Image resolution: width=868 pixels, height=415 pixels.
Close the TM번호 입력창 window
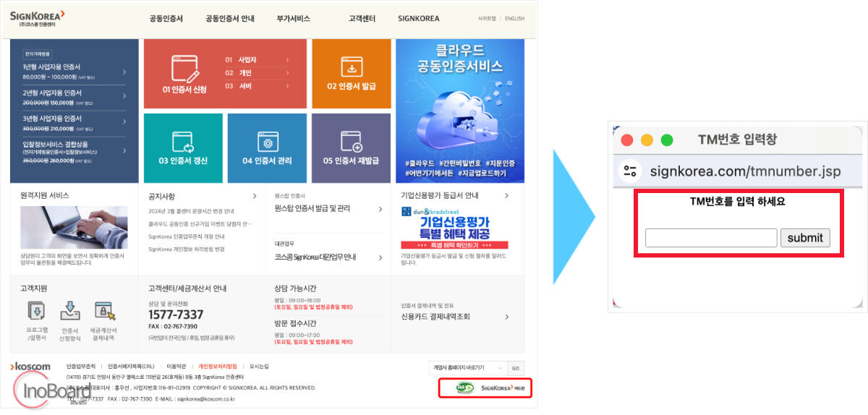click(627, 140)
